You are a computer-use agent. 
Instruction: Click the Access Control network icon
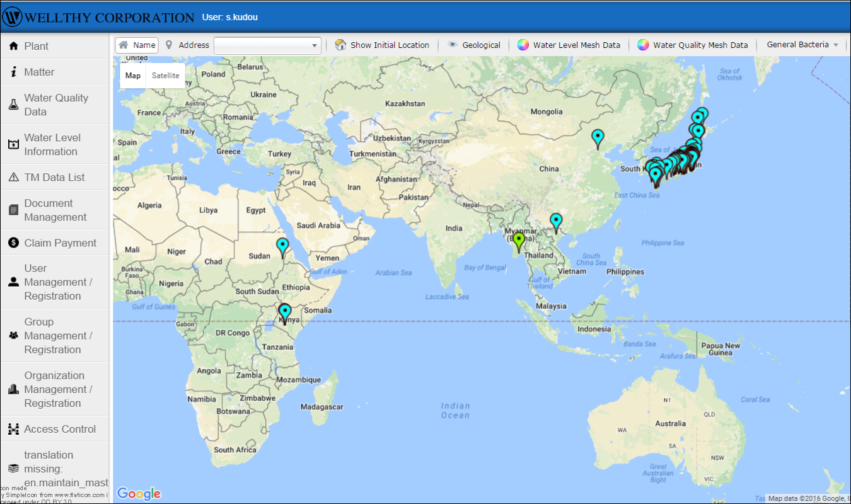point(13,429)
